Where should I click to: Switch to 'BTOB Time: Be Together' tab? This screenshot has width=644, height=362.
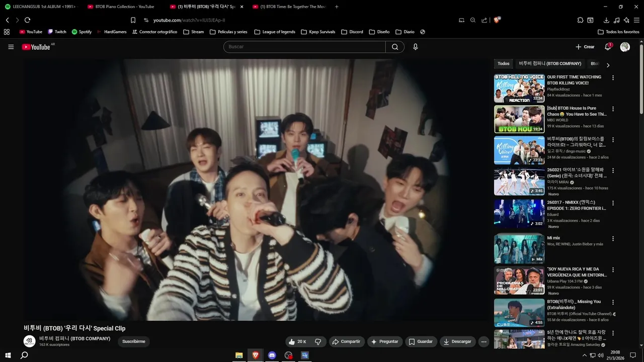click(289, 7)
